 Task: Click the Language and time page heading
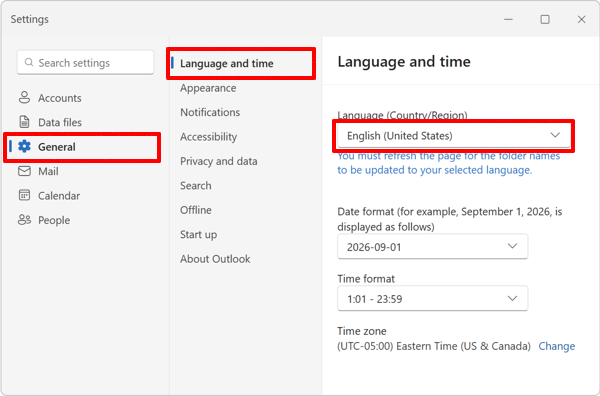click(404, 62)
